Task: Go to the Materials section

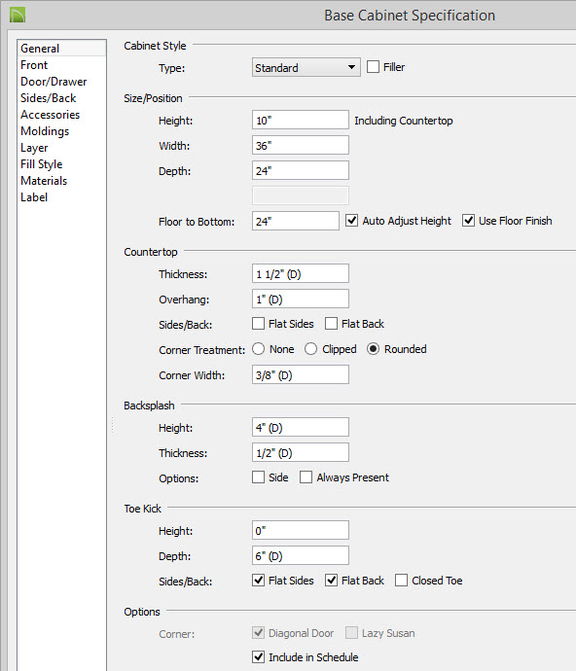Action: pyautogui.click(x=44, y=181)
